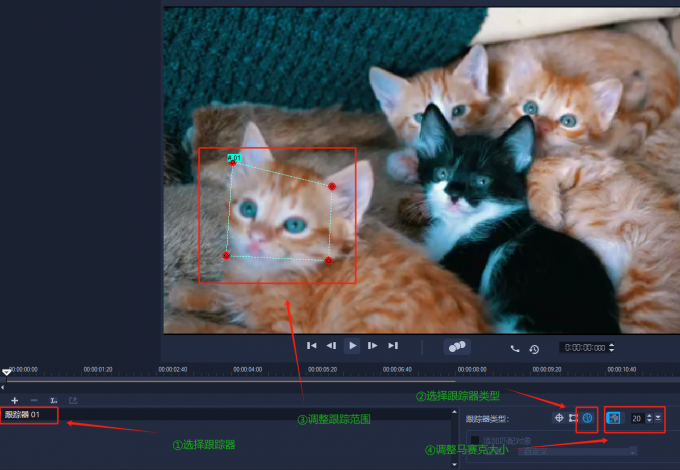680x470 pixels.
Task: Click the timeline left scroll arrow
Action: point(3,387)
